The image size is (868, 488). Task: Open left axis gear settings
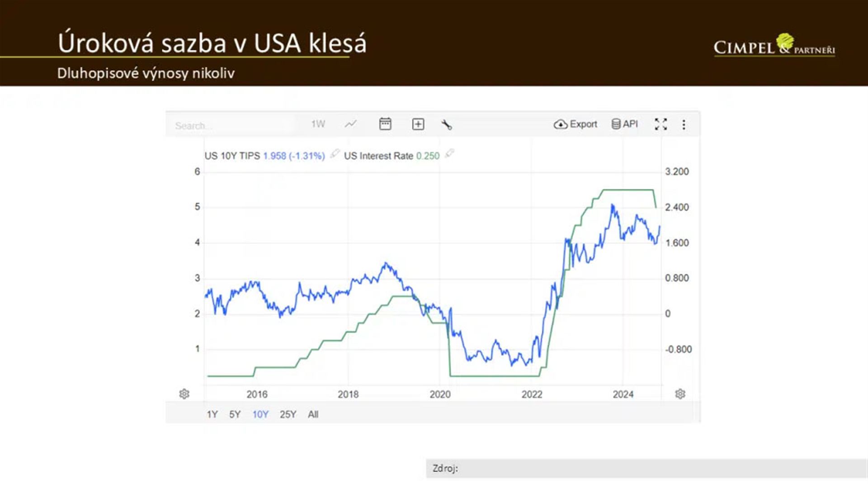click(x=184, y=394)
